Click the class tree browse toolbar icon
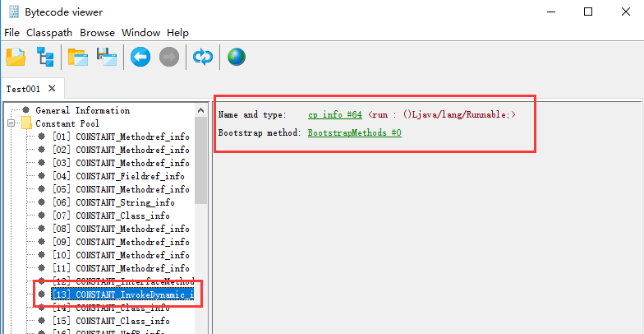Screen dimensions: 644x334 pyautogui.click(x=45, y=57)
